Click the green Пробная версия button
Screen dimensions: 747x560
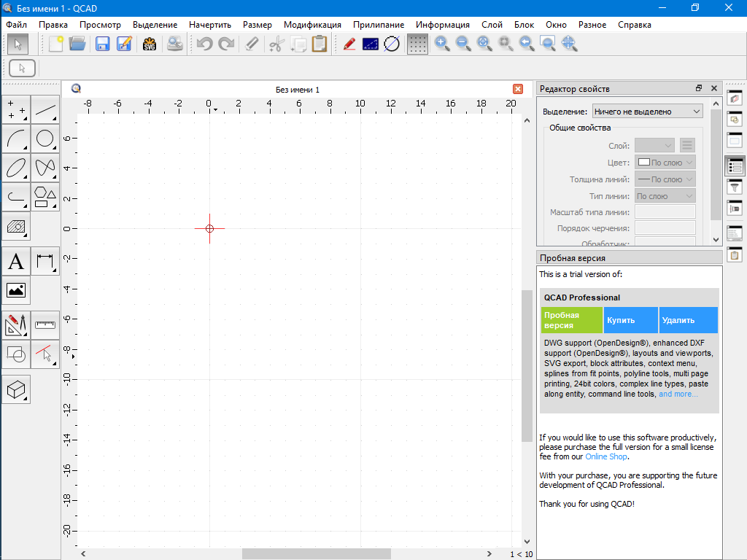572,320
